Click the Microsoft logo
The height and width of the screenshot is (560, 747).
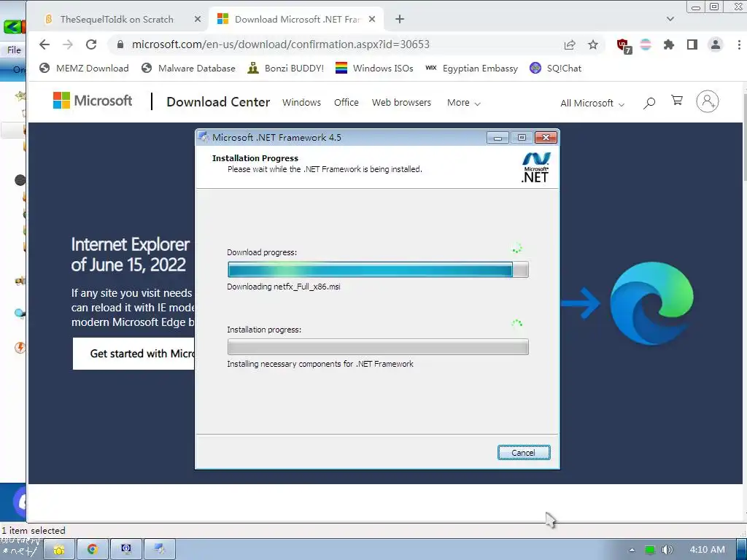tap(93, 101)
